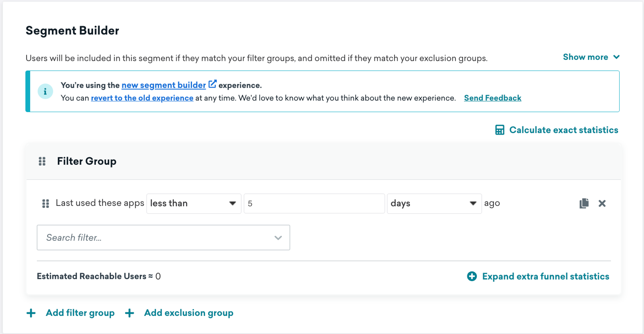The height and width of the screenshot is (334, 644).
Task: Click the copy/duplicate icon on filter row
Action: (583, 203)
